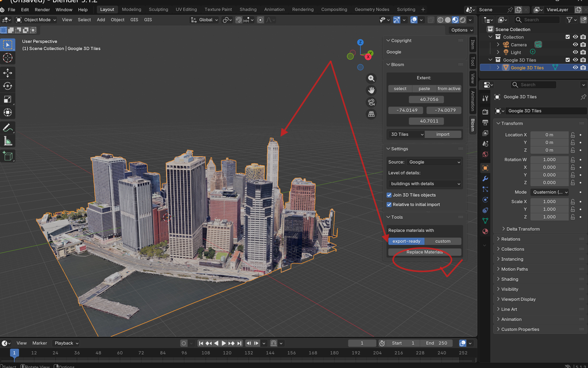588x368 pixels.
Task: Click the Replace Materials button
Action: pos(424,252)
